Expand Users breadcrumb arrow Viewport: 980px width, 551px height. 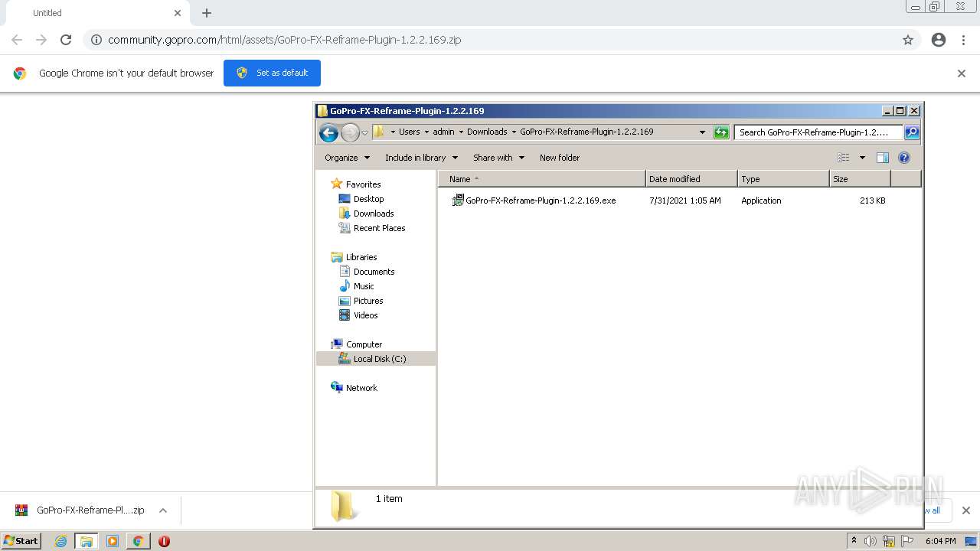click(426, 132)
